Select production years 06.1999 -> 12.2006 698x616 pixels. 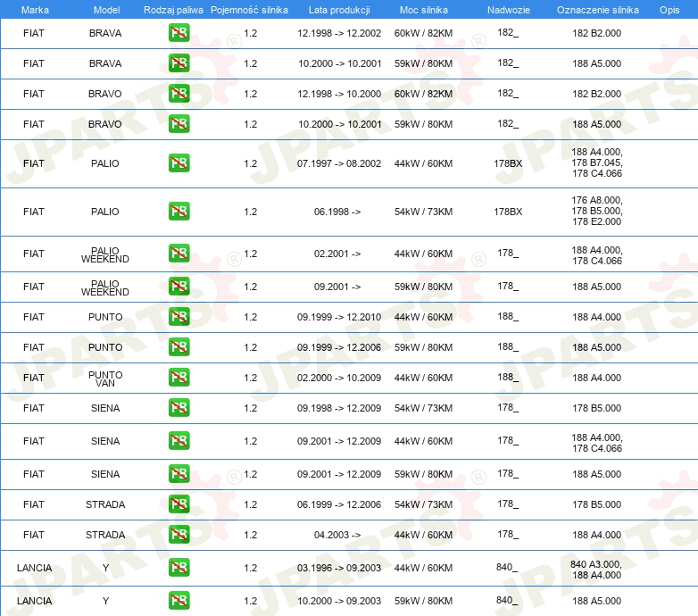coord(339,504)
